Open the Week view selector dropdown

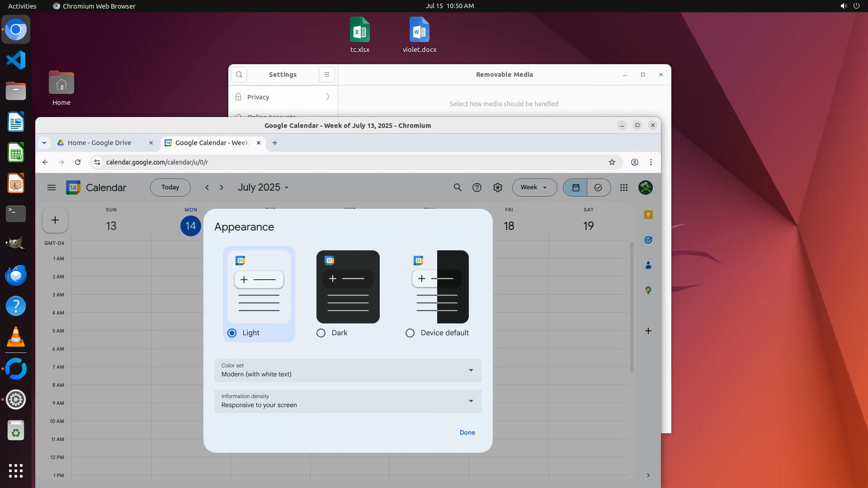tap(534, 188)
